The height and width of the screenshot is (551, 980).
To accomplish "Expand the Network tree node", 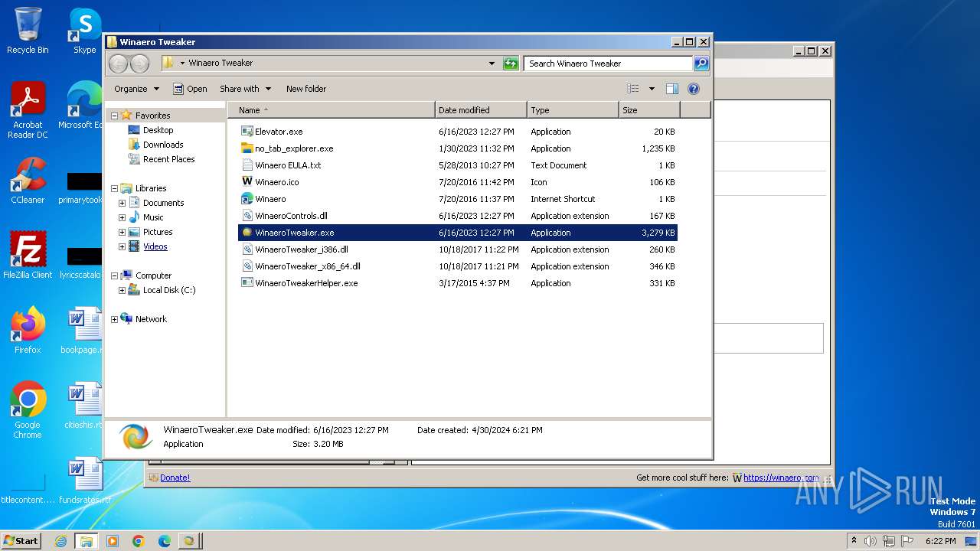I will coord(114,319).
